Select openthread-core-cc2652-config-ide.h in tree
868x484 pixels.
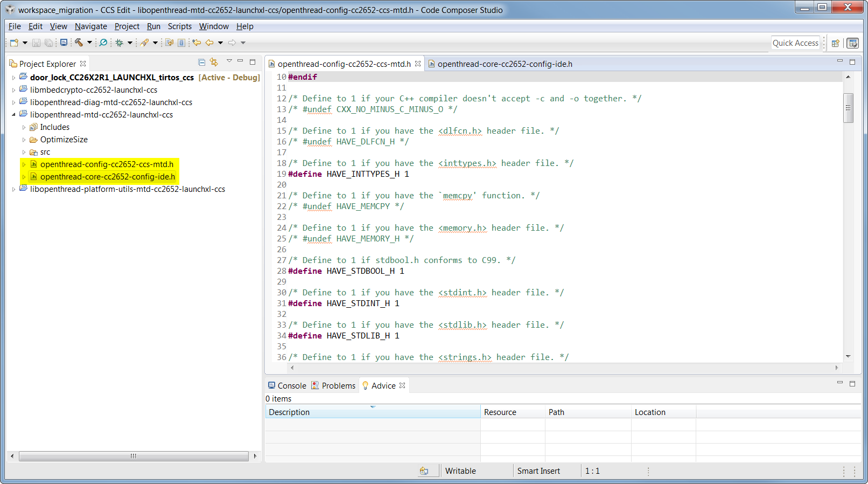tap(108, 177)
